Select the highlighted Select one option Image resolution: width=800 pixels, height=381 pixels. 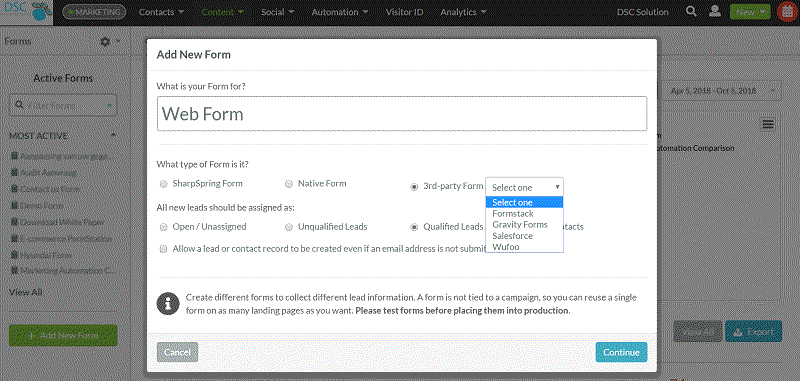pos(524,202)
